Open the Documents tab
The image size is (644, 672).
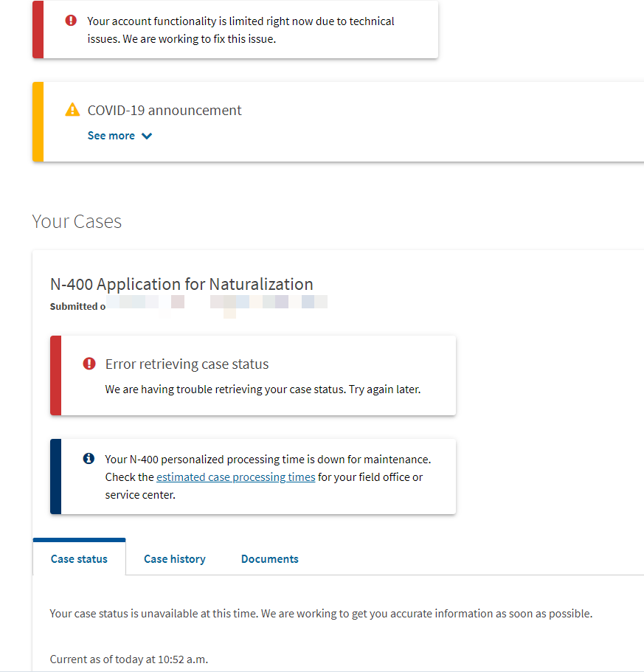tap(270, 559)
